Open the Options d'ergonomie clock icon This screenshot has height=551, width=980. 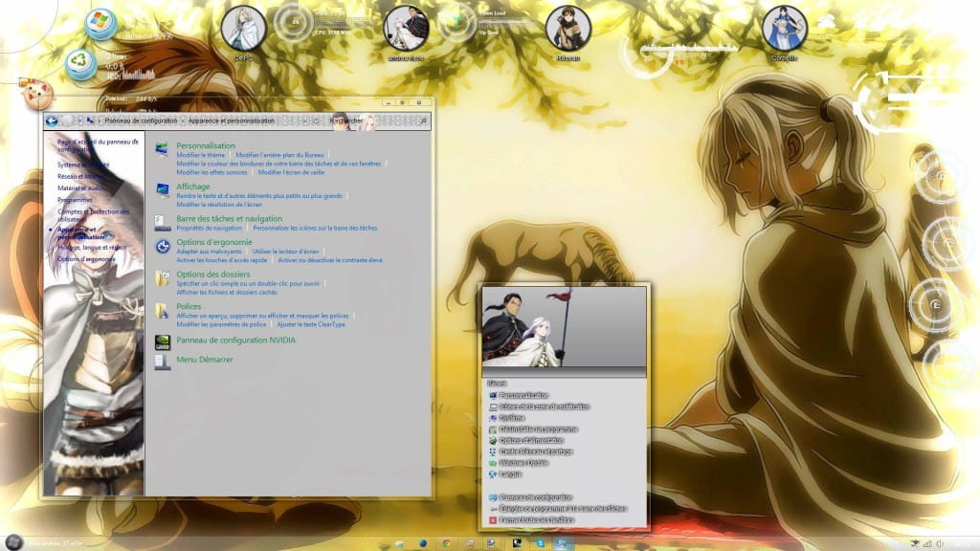pos(161,245)
